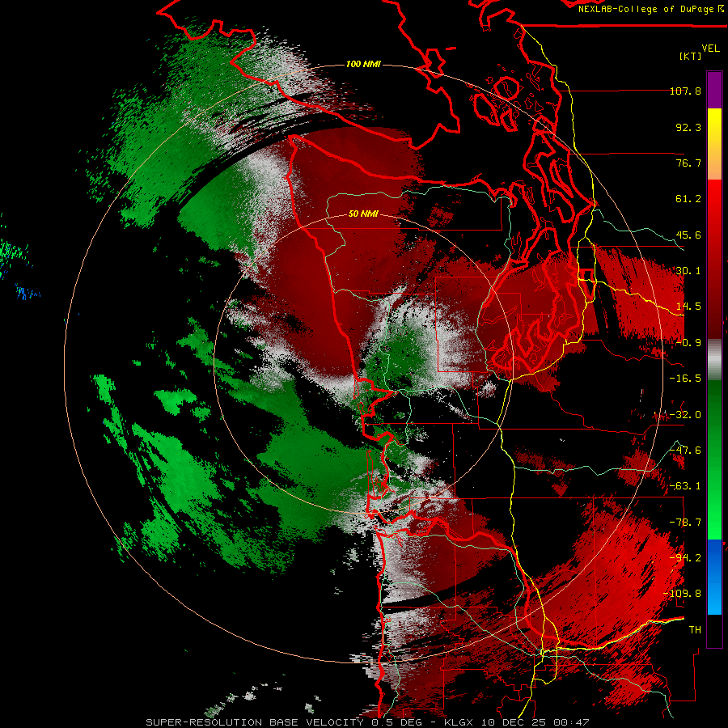The image size is (728, 728).
Task: Select the -78.7 scale value
Action: click(x=685, y=523)
